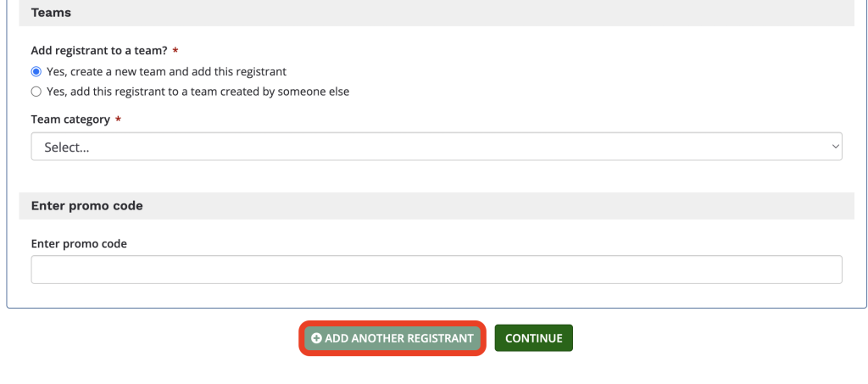Click the 'Select...' placeholder text
Screen dimensions: 868x384
point(67,147)
